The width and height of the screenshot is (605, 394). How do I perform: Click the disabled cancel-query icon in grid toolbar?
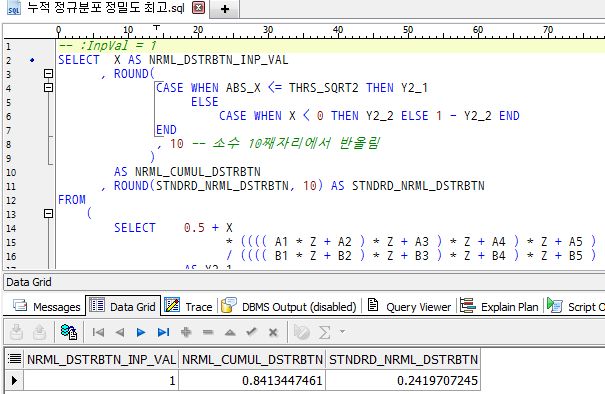tap(302, 332)
